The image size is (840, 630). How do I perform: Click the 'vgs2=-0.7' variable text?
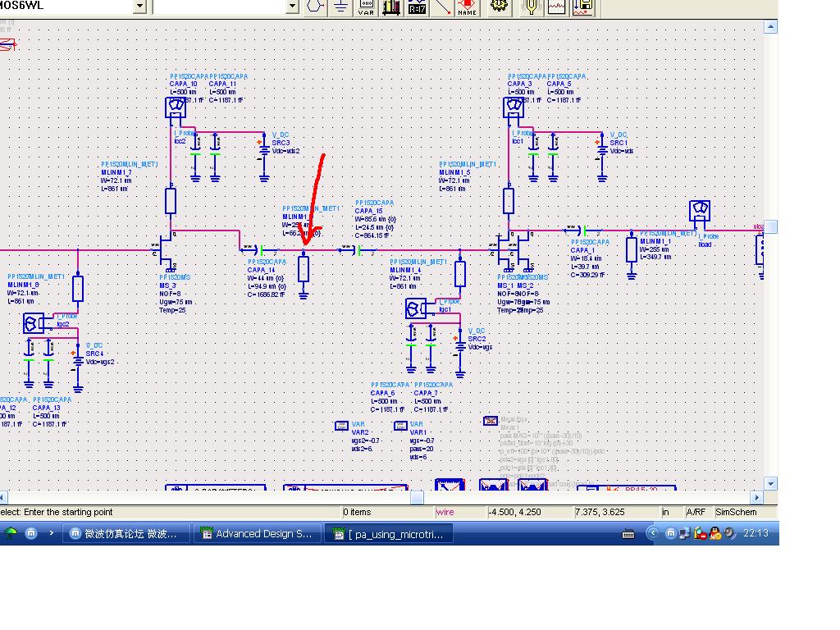tap(365, 441)
